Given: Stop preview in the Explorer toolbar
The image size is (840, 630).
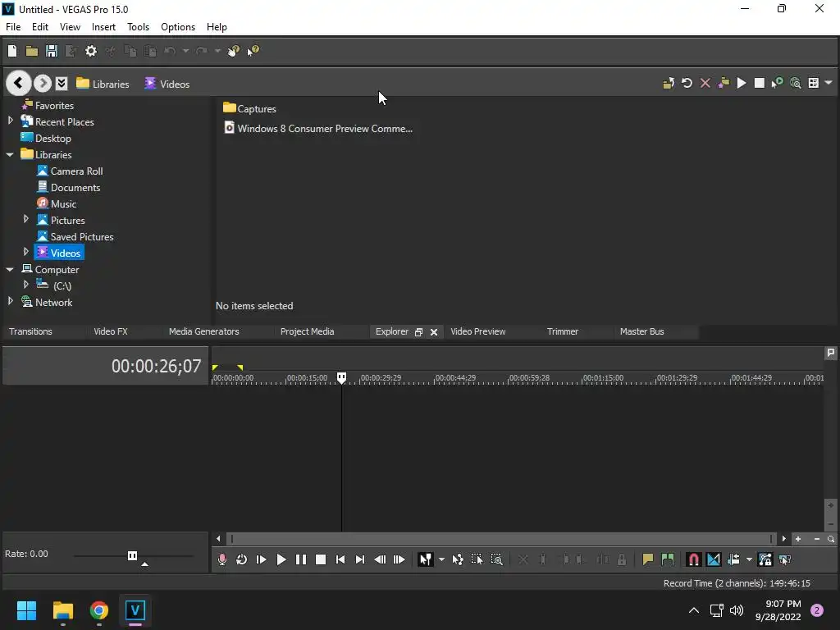Looking at the screenshot, I should click(759, 83).
